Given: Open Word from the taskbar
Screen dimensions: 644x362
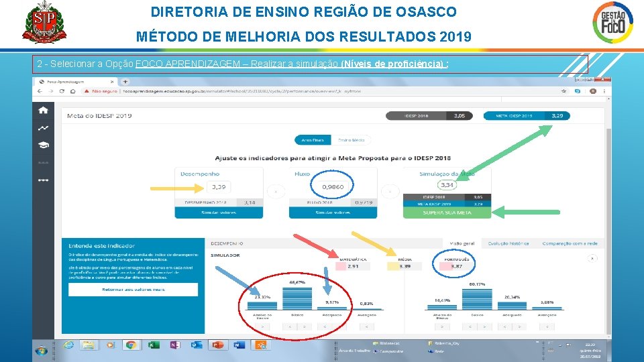Looking at the screenshot, I should click(x=239, y=345).
